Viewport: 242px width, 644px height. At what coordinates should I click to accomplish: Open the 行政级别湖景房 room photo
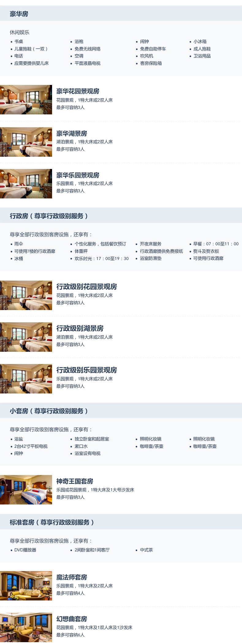pyautogui.click(x=26, y=337)
